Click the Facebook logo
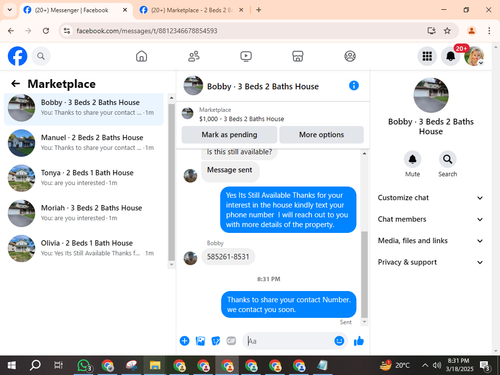 tap(17, 56)
